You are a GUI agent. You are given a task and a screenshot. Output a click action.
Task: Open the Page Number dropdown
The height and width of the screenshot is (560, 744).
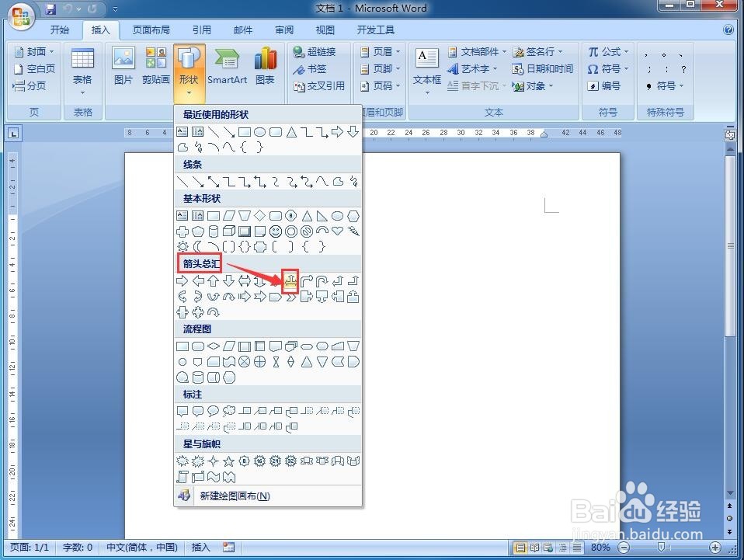[381, 86]
